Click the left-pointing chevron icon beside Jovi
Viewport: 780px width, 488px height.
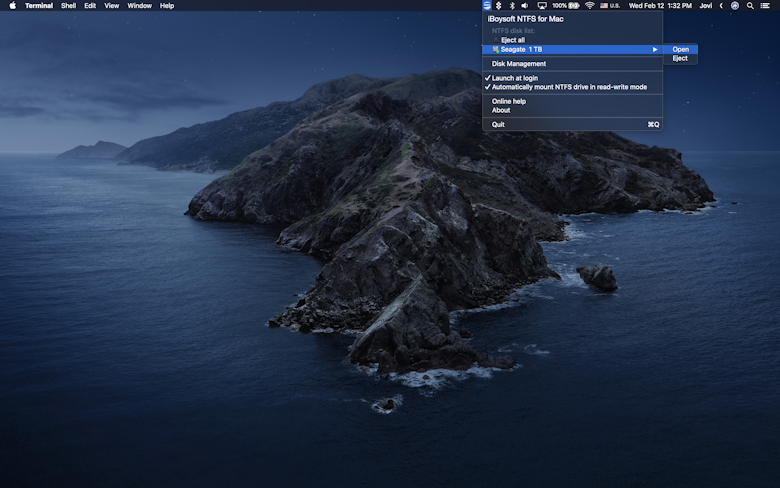click(721, 5)
